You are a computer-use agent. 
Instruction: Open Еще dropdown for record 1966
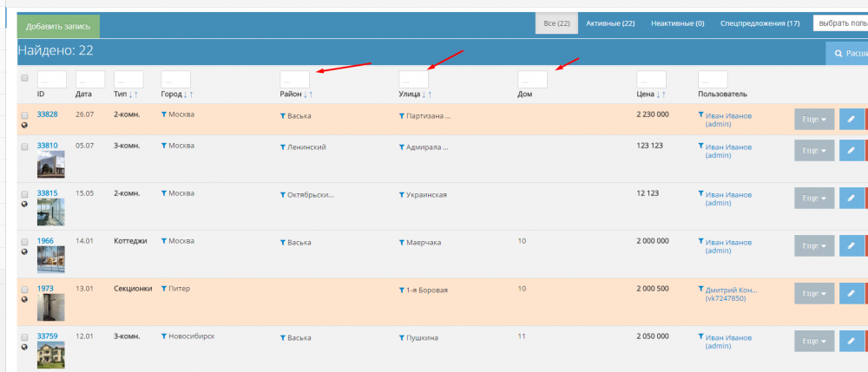(814, 245)
